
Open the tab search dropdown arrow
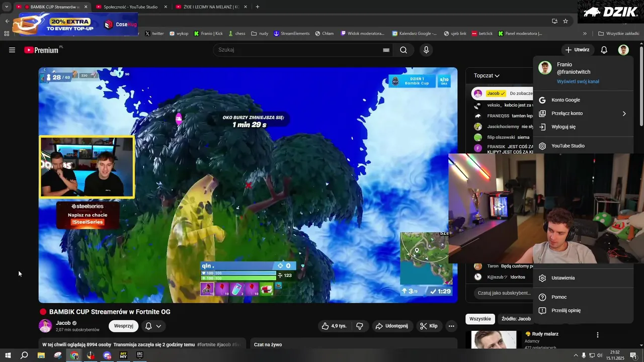tap(7, 7)
